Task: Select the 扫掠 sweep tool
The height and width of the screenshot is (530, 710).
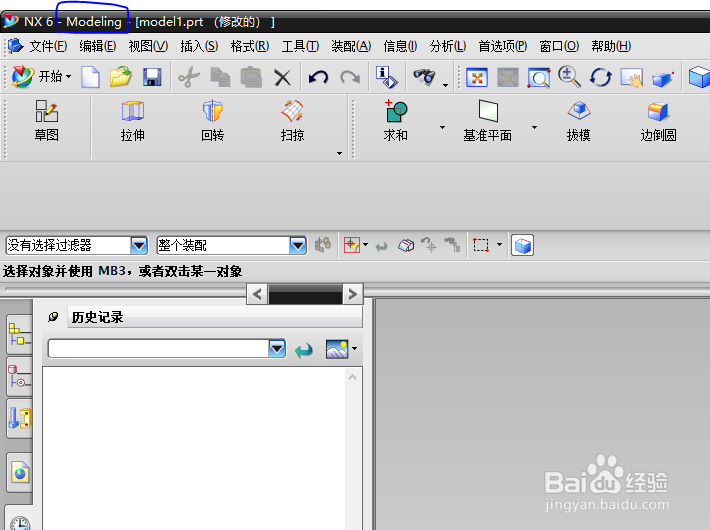Action: 292,121
